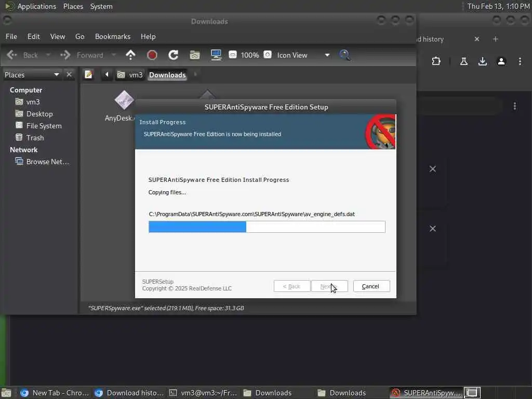Viewport: 532px width, 399px height.
Task: Switch to SUPERAntiSpyware taskbar item
Action: 426,393
